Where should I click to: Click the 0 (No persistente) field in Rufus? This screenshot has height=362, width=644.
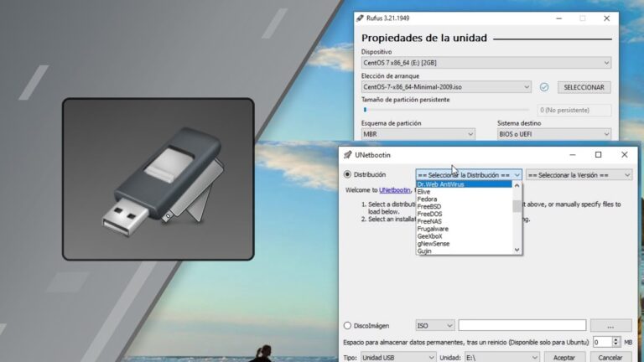click(x=574, y=110)
